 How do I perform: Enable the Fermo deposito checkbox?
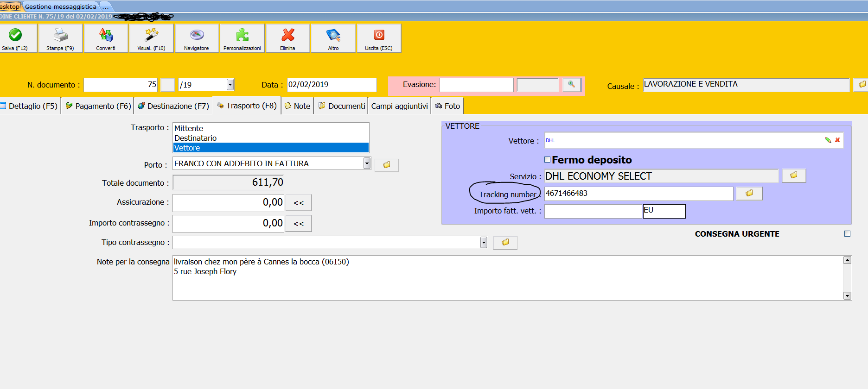point(548,160)
